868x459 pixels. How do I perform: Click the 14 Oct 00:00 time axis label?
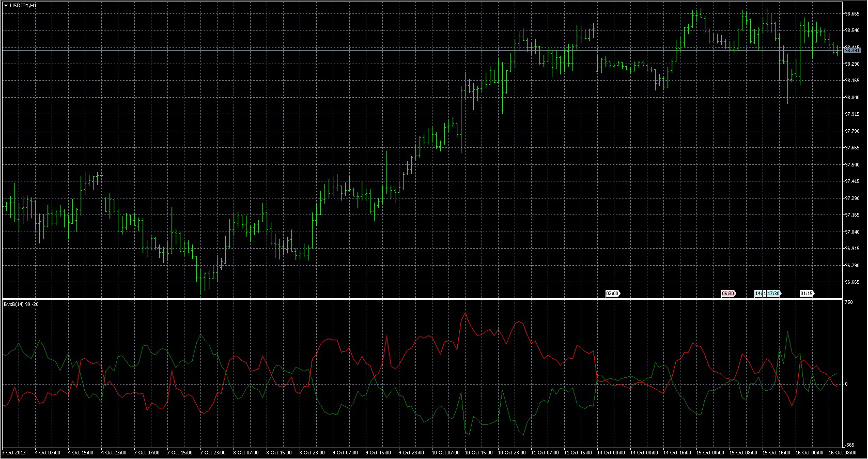click(x=611, y=453)
